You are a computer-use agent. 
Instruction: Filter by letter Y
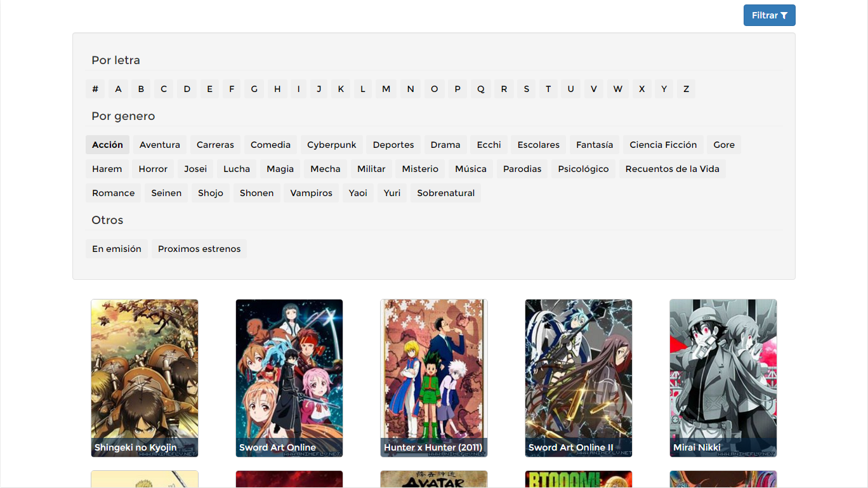tap(664, 89)
